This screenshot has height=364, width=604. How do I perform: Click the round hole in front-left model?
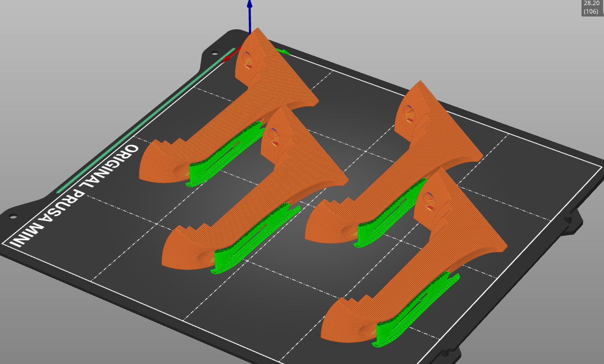click(x=274, y=136)
